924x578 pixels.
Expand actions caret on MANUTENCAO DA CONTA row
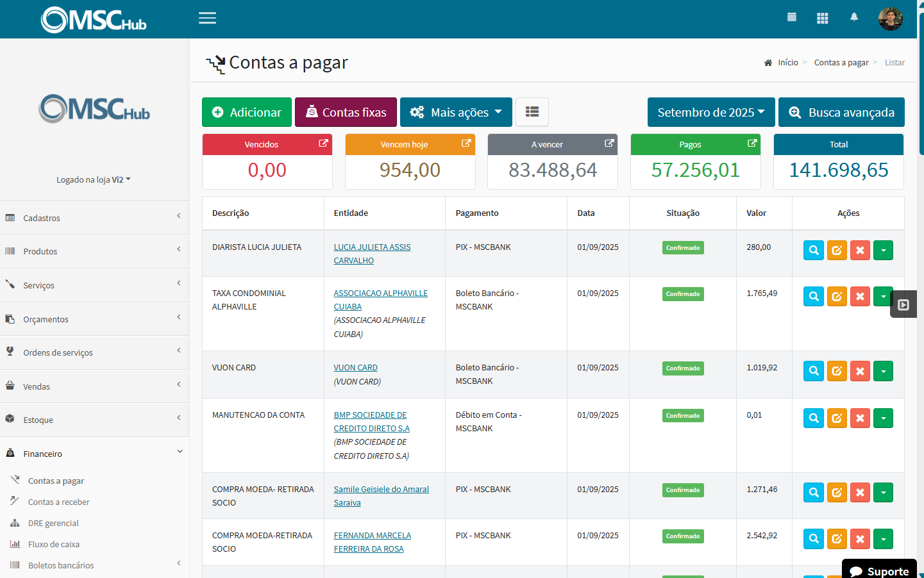(x=883, y=418)
